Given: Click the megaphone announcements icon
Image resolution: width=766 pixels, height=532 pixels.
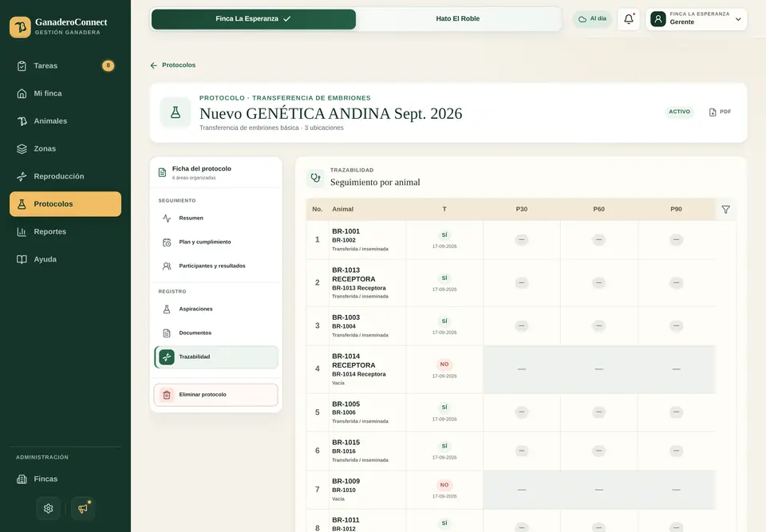Looking at the screenshot, I should pyautogui.click(x=83, y=509).
